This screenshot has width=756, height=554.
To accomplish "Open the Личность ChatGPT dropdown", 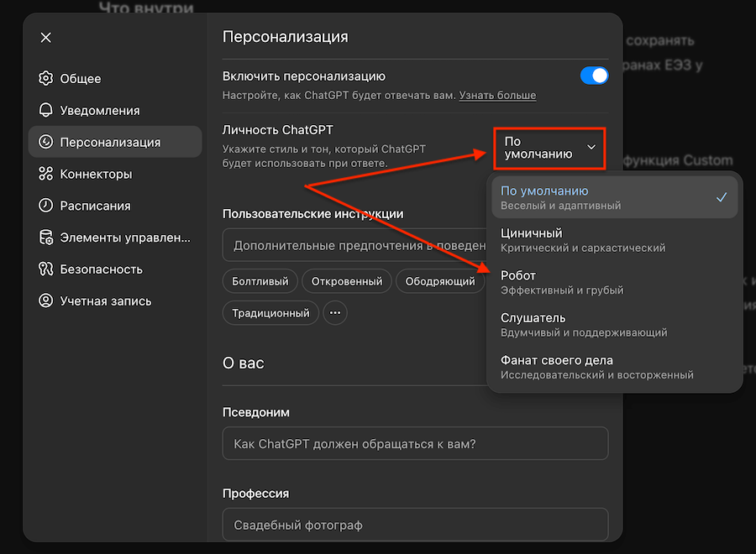I will tap(549, 148).
